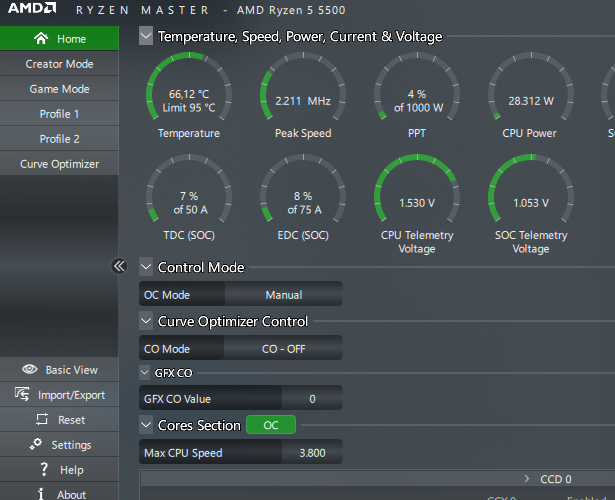The width and height of the screenshot is (615, 500).
Task: Click the Help question mark icon
Action: click(44, 469)
